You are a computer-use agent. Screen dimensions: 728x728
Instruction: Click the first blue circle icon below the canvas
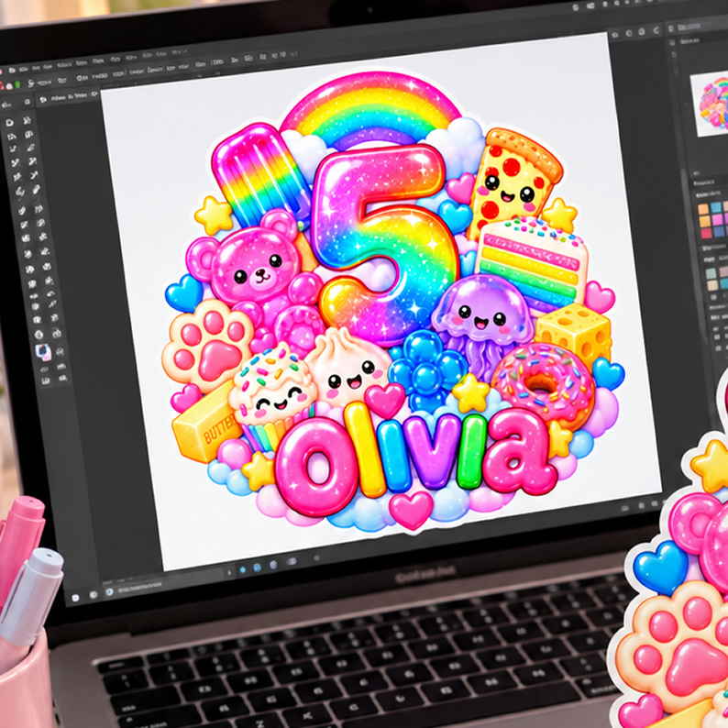243,569
